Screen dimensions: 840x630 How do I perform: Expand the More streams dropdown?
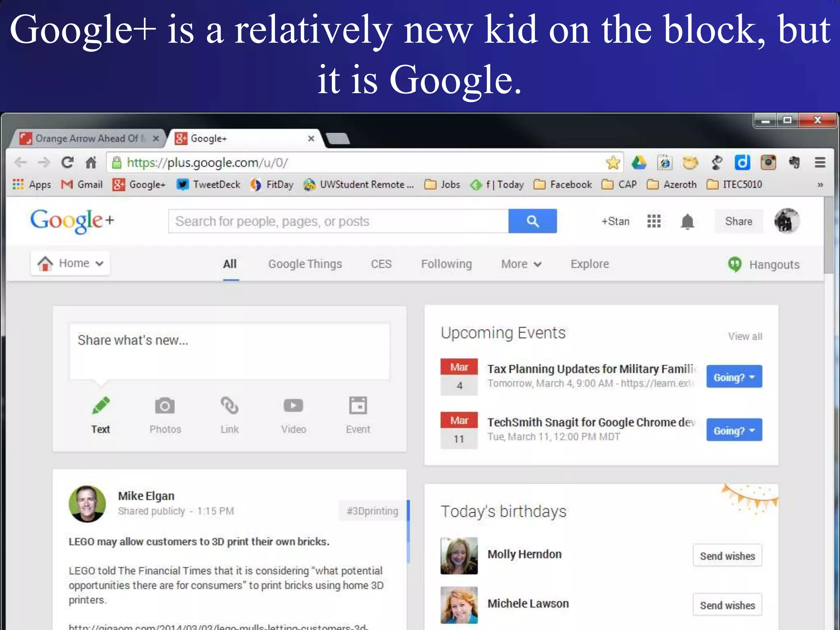(x=521, y=264)
